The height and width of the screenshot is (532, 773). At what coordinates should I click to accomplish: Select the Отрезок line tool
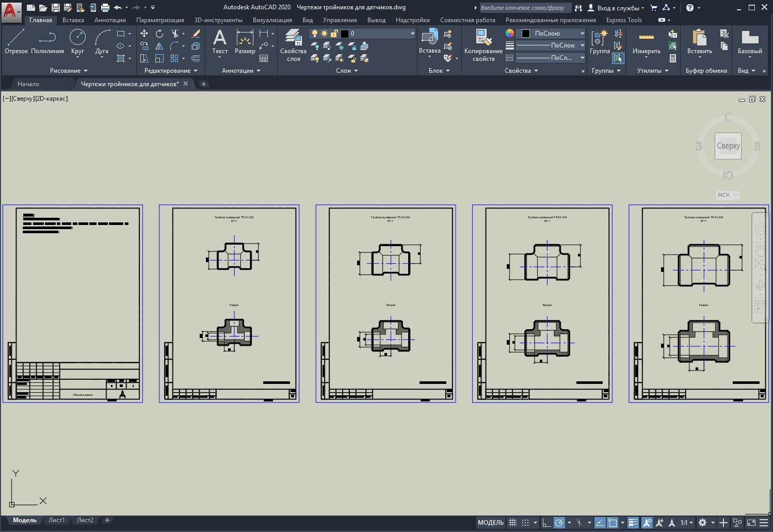click(x=16, y=42)
